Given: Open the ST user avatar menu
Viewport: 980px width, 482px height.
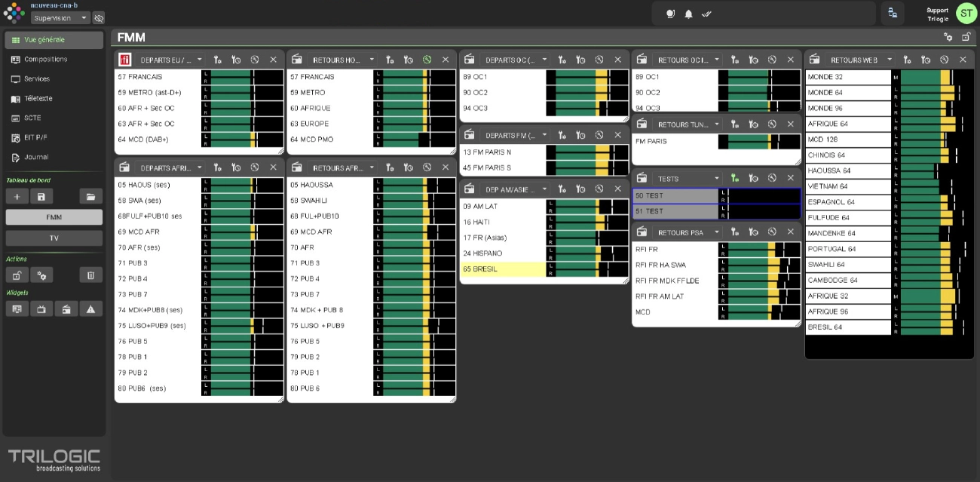Looking at the screenshot, I should [x=966, y=13].
